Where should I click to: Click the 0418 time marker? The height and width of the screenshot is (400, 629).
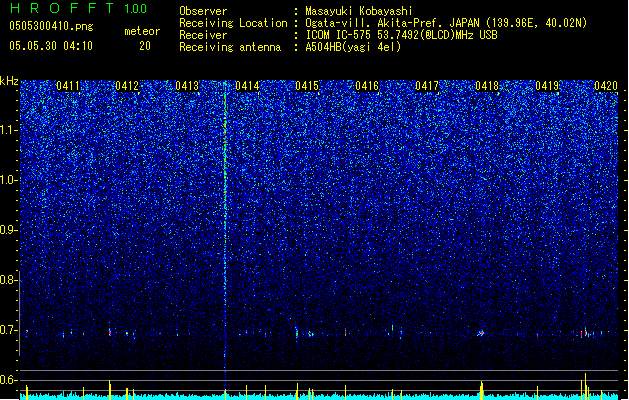pos(487,86)
